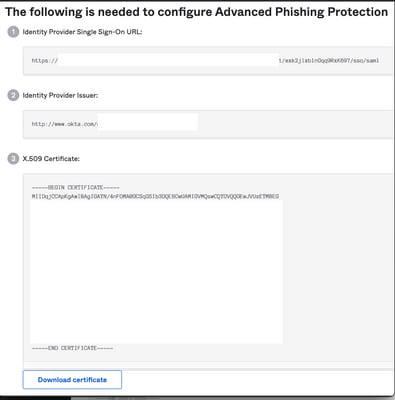395x400 pixels.
Task: Click the END CERTIFICATE line
Action: point(72,348)
